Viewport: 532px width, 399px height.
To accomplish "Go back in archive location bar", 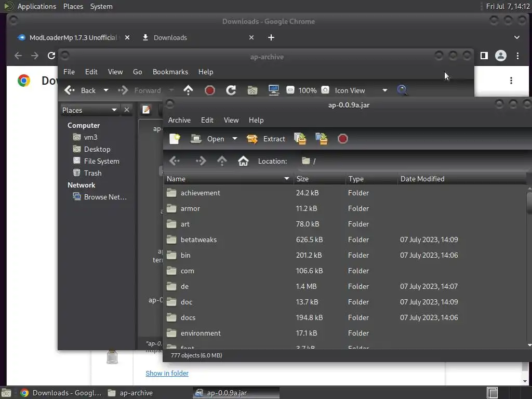I will pos(175,161).
